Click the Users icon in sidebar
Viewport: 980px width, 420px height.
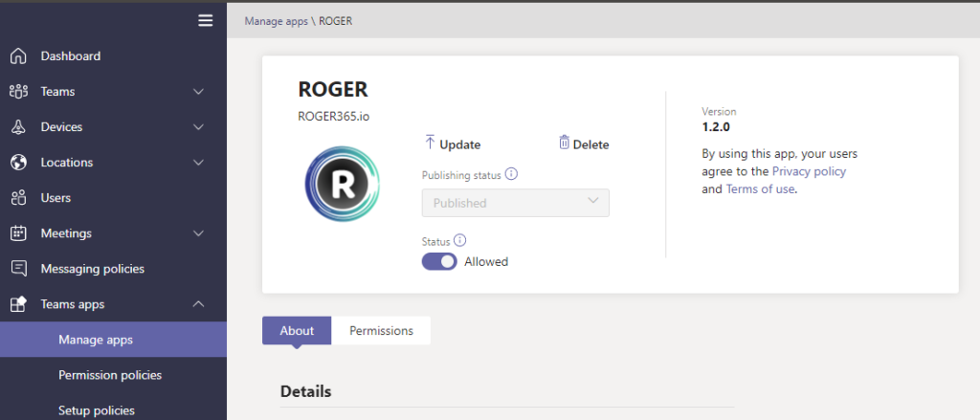tap(18, 198)
